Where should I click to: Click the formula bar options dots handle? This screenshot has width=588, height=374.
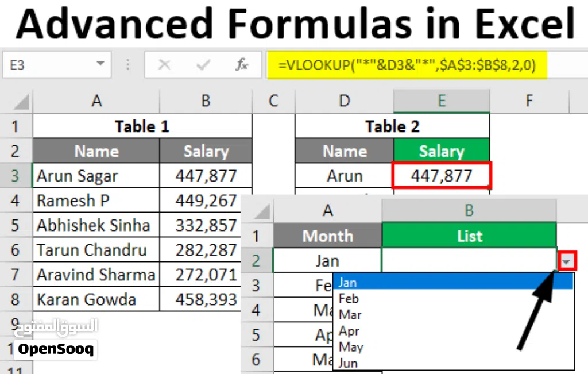pyautogui.click(x=128, y=65)
